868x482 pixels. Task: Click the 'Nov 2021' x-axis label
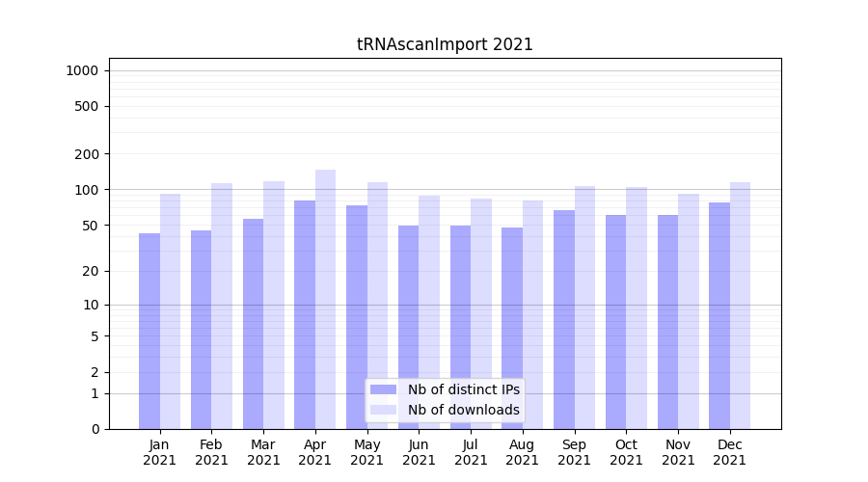(x=678, y=452)
